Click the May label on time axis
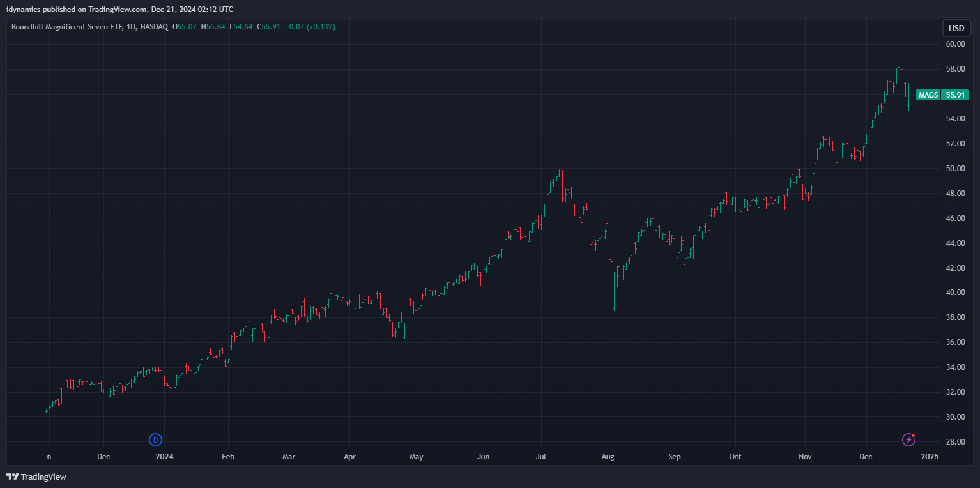The image size is (980, 488). [416, 457]
